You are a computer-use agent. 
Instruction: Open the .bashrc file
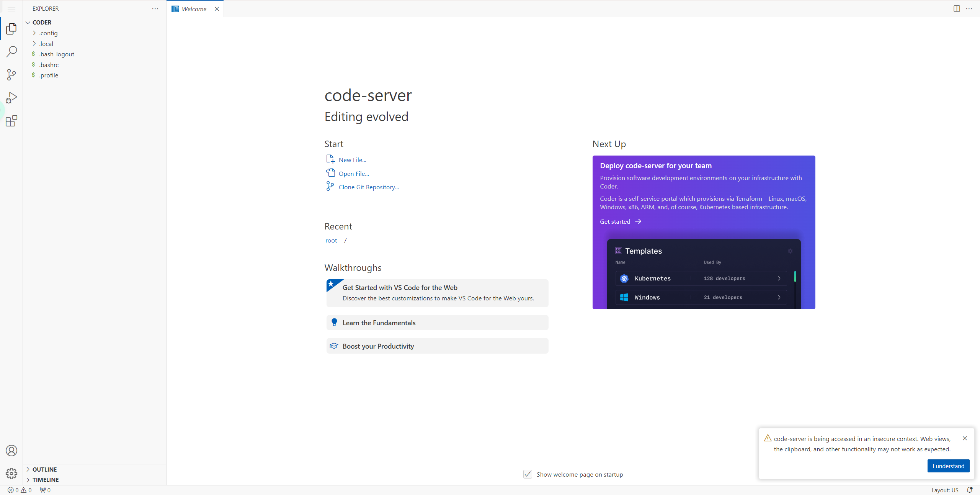click(49, 65)
